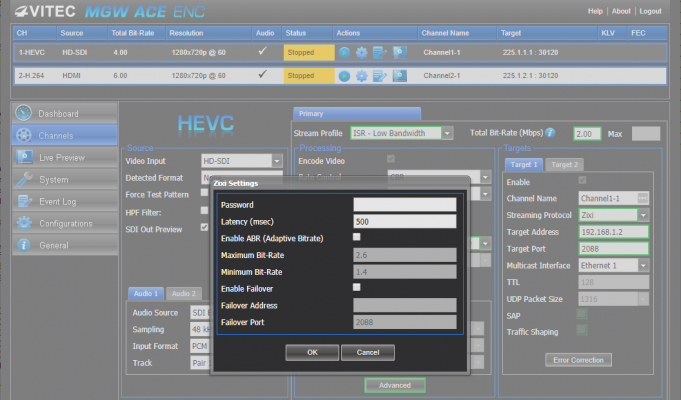Image resolution: width=681 pixels, height=400 pixels.
Task: Click the Event Log icon
Action: click(24, 201)
